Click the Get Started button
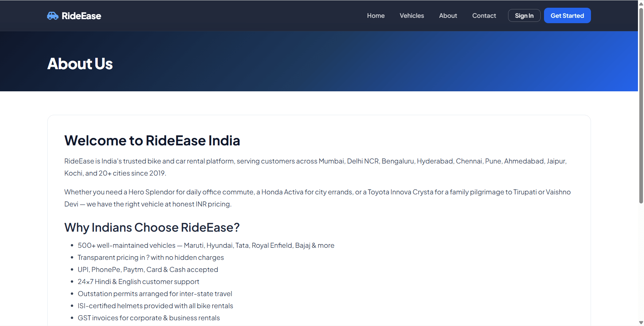Viewport: 644px width, 326px height. click(567, 16)
